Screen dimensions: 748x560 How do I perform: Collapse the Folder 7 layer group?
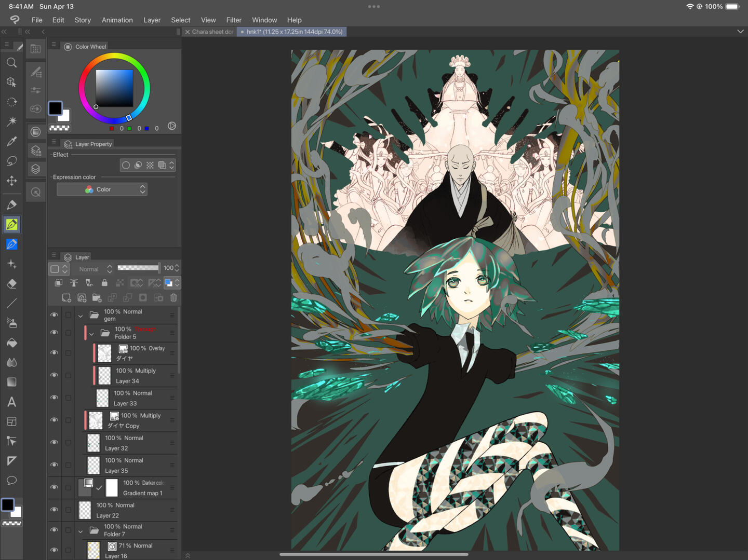pyautogui.click(x=81, y=531)
